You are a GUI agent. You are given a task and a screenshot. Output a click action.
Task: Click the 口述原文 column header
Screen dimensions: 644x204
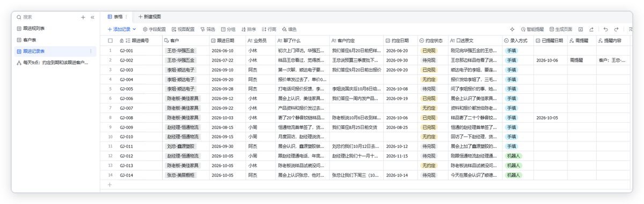(x=475, y=40)
